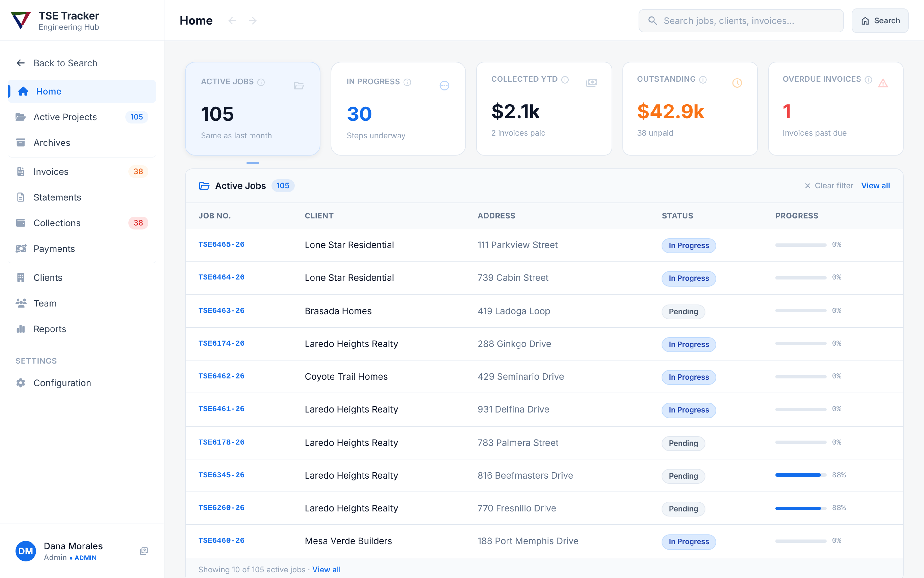Click the info icon beside OVERDUE INVOICES
This screenshot has height=578, width=924.
point(868,79)
